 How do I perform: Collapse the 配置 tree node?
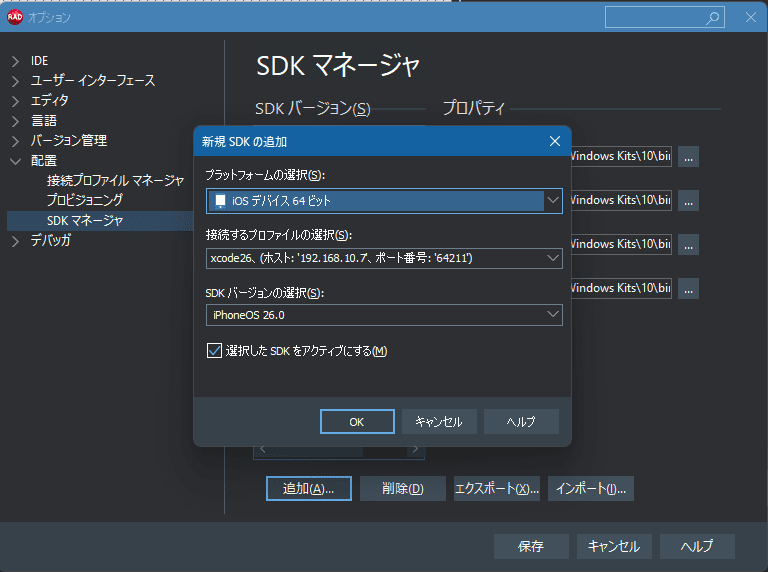[x=15, y=161]
